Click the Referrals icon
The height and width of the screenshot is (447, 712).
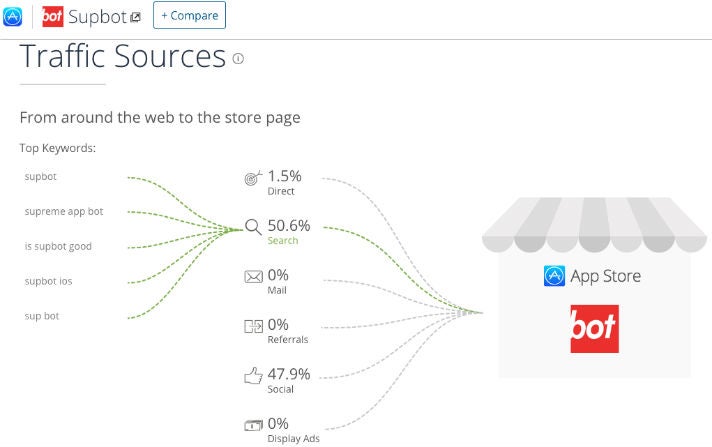pyautogui.click(x=254, y=326)
